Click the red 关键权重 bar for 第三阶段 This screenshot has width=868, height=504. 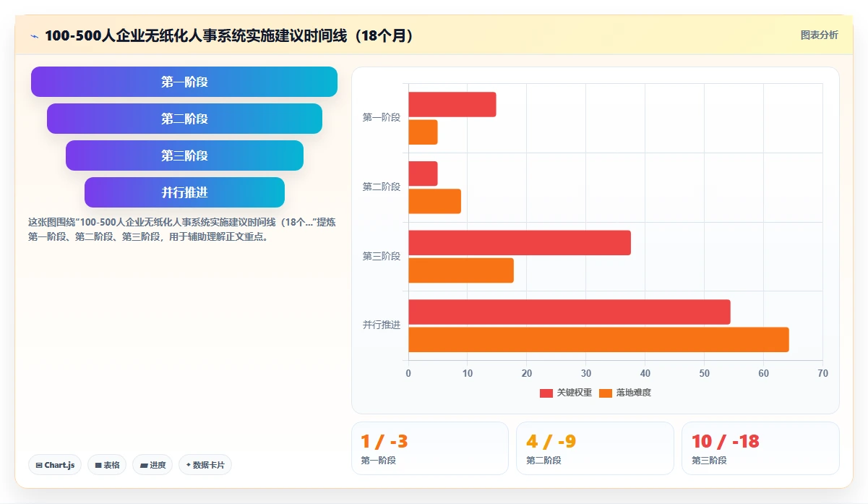coord(520,243)
